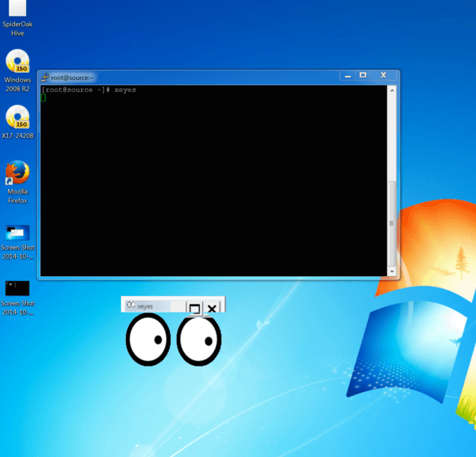Maximize the xeyes window
The height and width of the screenshot is (457, 476).
point(194,308)
